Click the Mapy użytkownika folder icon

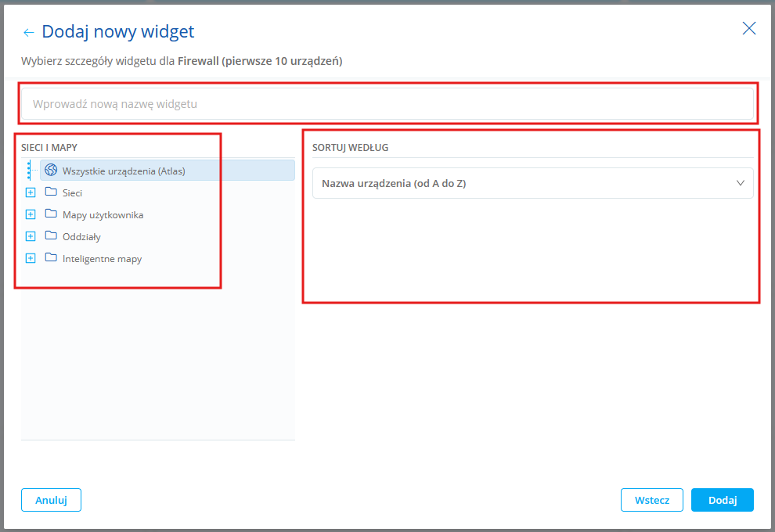[52, 214]
